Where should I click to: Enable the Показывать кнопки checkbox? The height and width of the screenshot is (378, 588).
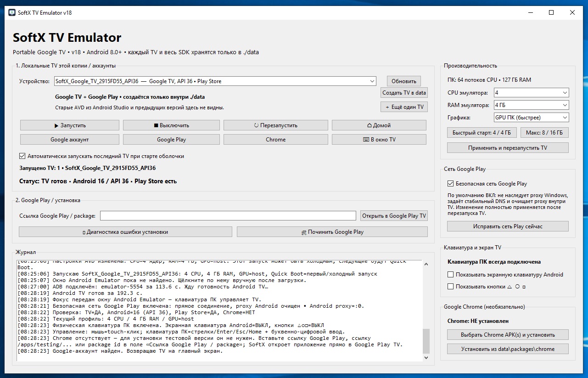(451, 287)
